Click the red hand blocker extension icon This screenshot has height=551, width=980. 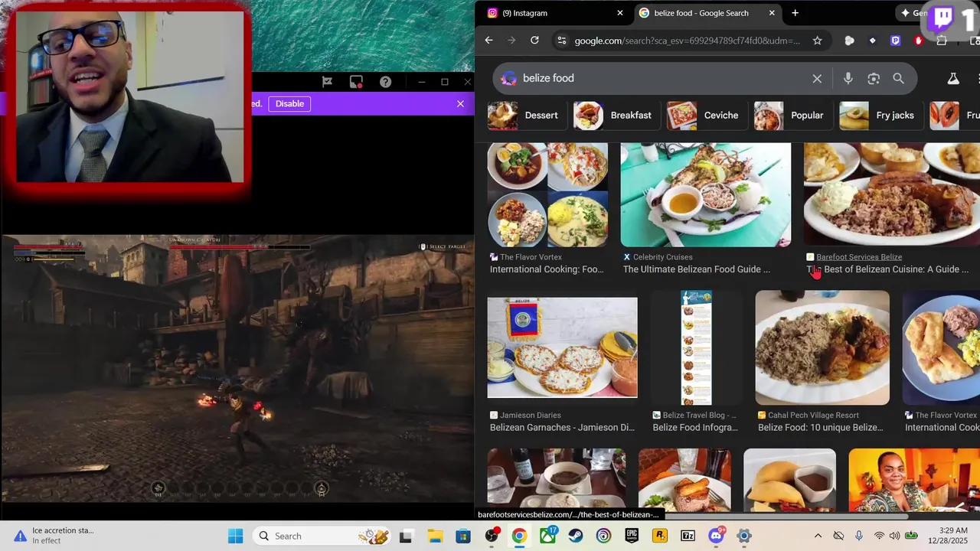click(919, 41)
